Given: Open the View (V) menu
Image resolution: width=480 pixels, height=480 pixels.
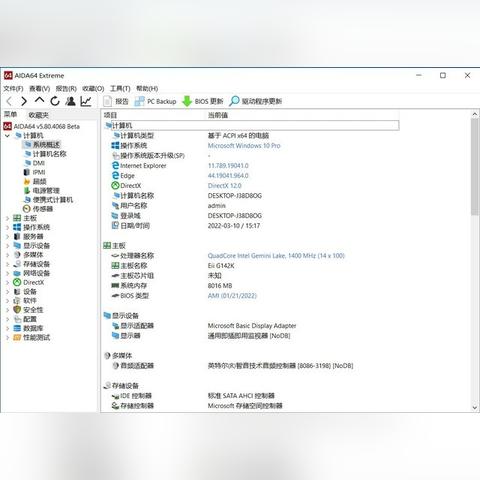Looking at the screenshot, I should 40,88.
